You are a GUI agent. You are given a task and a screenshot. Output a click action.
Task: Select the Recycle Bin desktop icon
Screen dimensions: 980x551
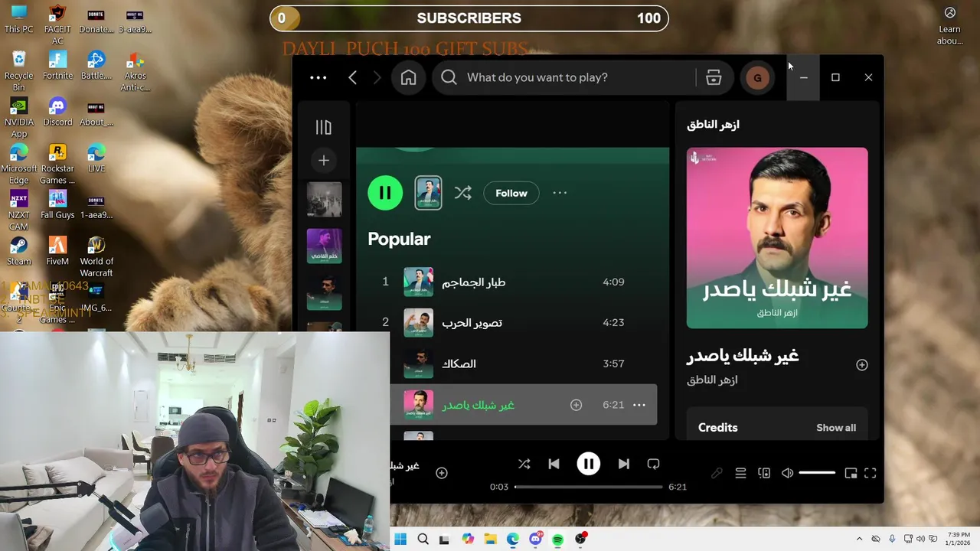click(x=18, y=70)
